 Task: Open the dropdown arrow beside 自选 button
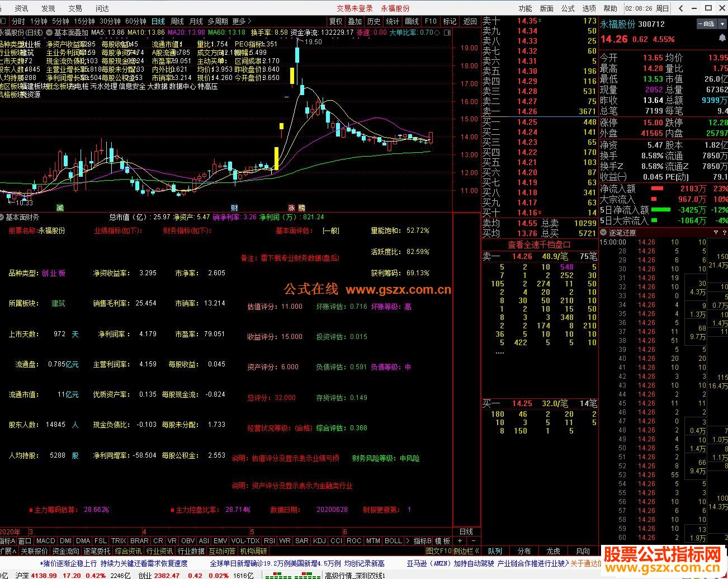coord(722,24)
